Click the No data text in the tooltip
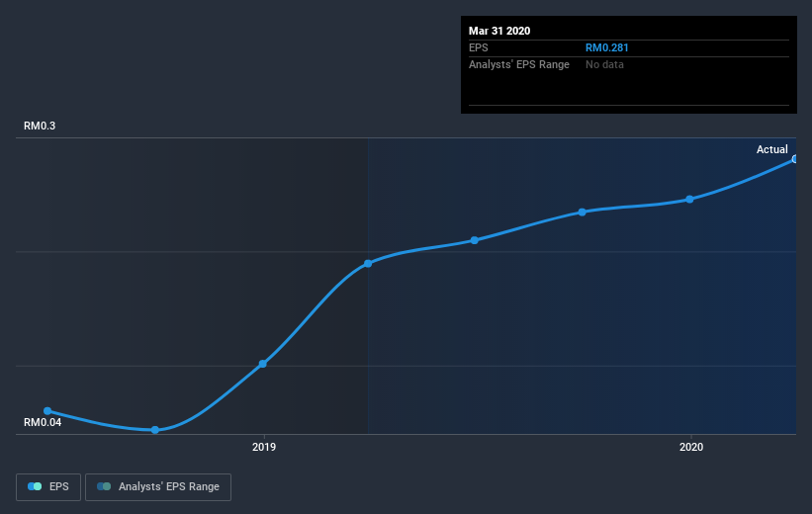Image resolution: width=812 pixels, height=514 pixels. tap(604, 64)
